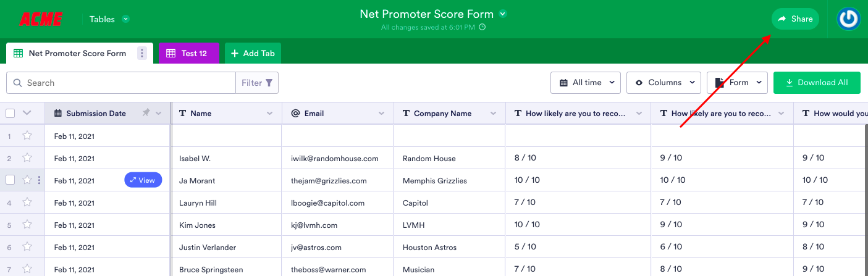Open the Email column header menu
Viewport: 868px width, 276px height.
pyautogui.click(x=381, y=114)
